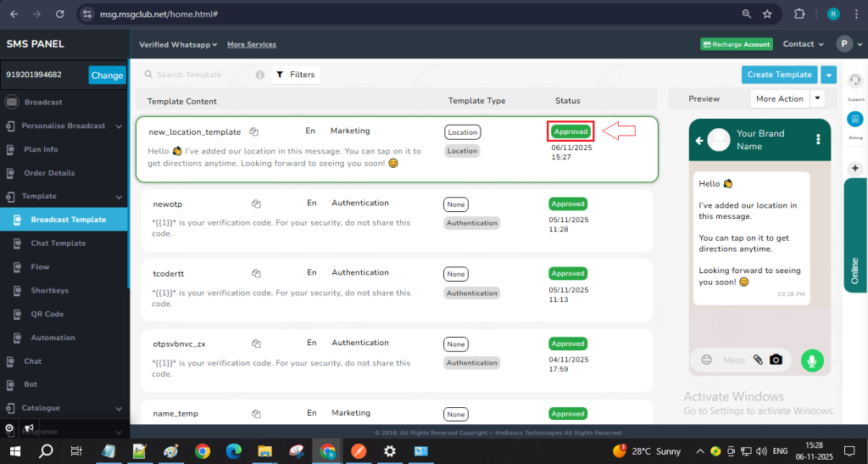Image resolution: width=868 pixels, height=464 pixels.
Task: Expand Personalise Broadcast in sidebar
Action: click(64, 126)
